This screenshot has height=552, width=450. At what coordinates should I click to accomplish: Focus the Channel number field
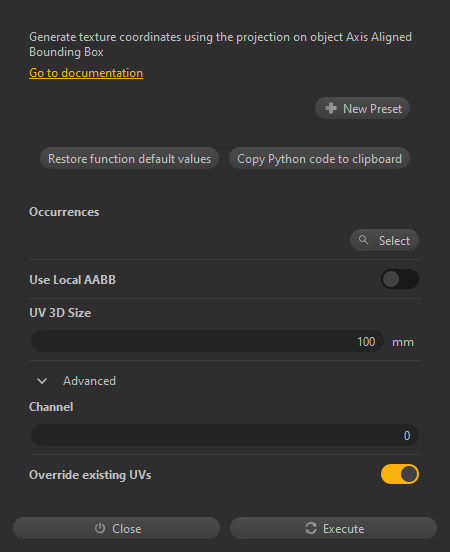[225, 435]
